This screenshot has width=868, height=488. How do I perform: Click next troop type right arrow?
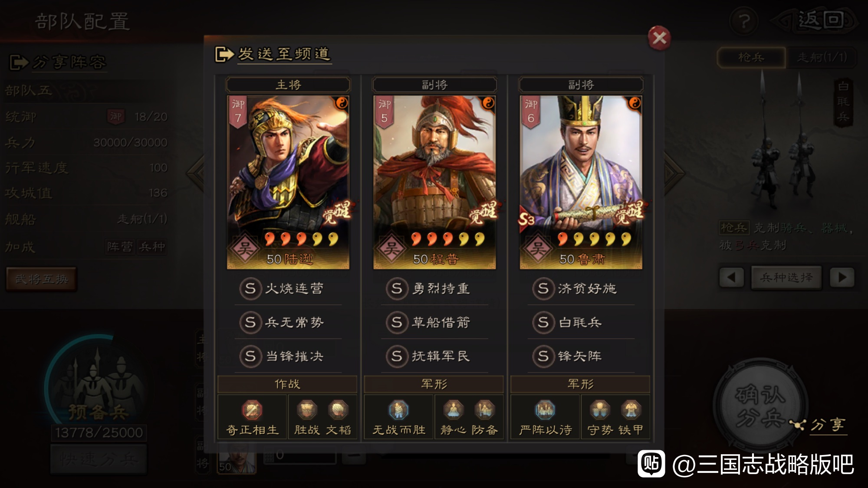[842, 277]
